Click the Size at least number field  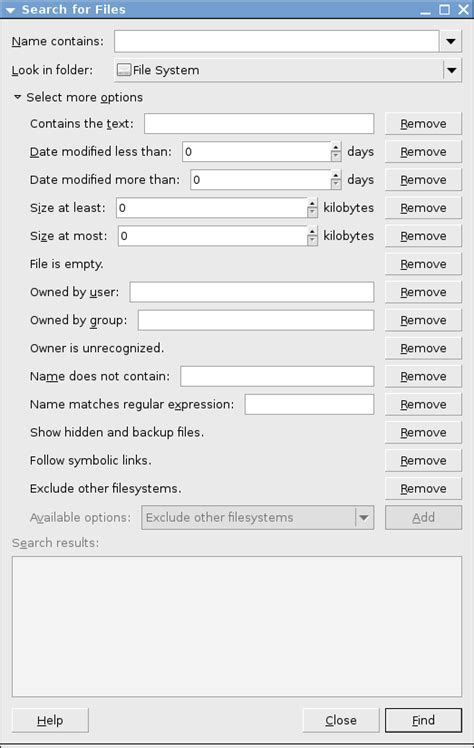(x=212, y=208)
